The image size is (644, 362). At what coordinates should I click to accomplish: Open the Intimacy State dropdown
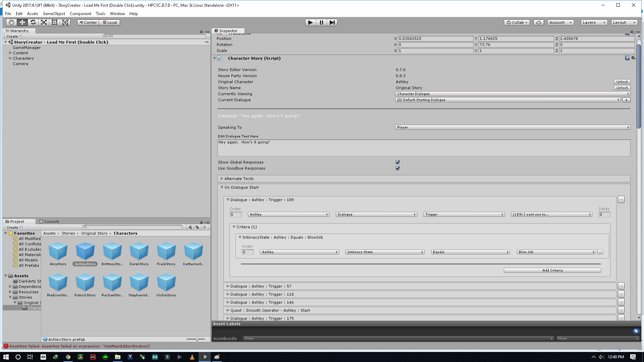pos(385,252)
